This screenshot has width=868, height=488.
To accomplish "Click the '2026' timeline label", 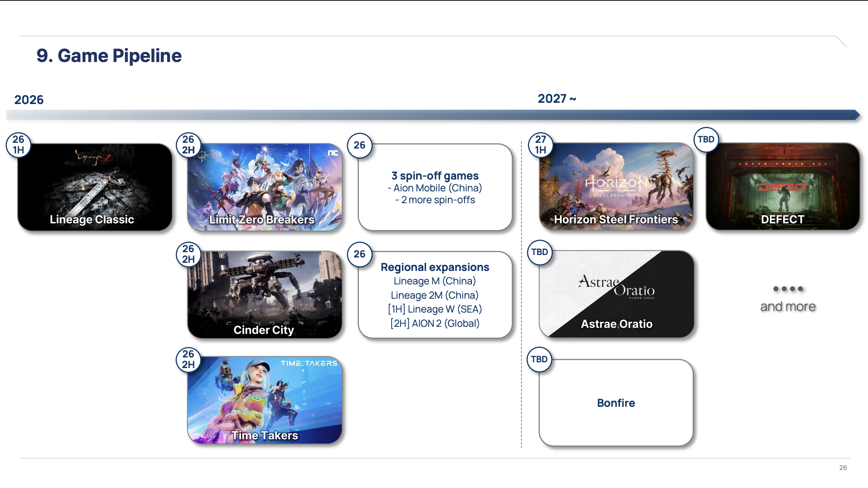I will [x=29, y=100].
